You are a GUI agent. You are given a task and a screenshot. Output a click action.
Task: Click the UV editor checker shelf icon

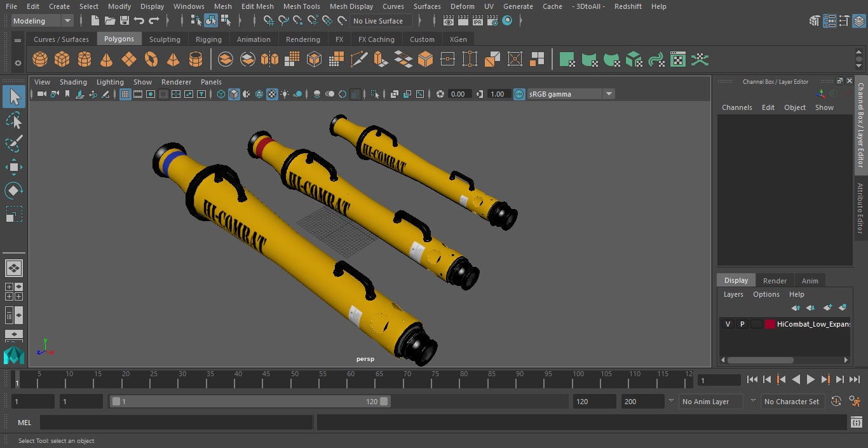coord(678,60)
